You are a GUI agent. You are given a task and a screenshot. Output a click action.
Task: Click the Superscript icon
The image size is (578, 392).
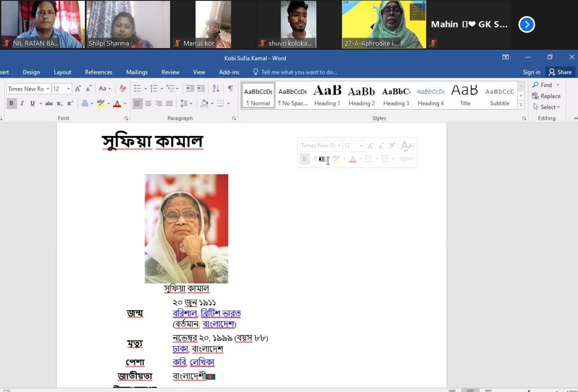click(x=70, y=103)
